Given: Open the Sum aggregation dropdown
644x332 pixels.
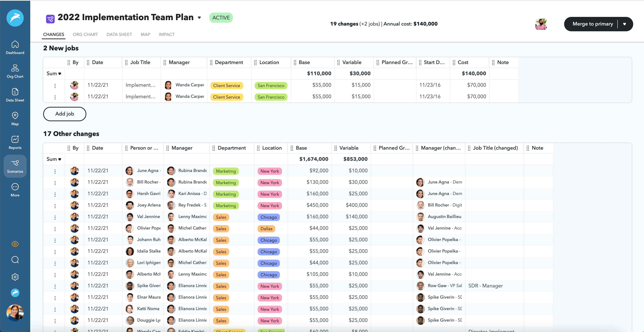Looking at the screenshot, I should [x=54, y=74].
